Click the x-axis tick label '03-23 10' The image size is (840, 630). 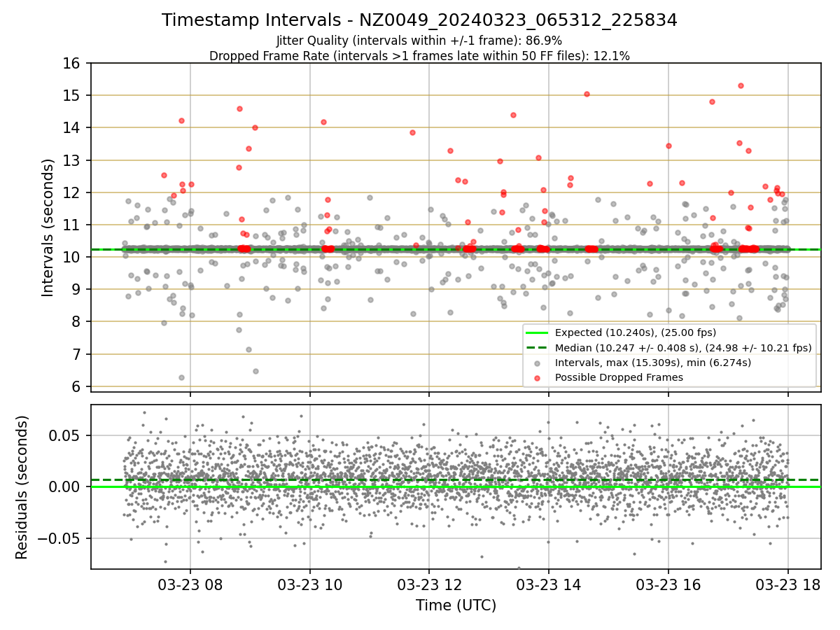[309, 584]
